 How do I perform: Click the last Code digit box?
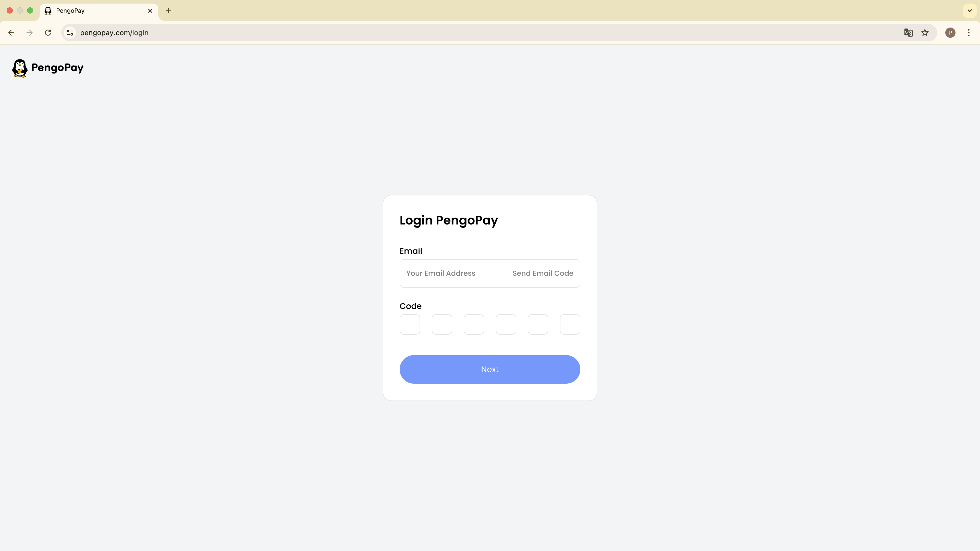click(x=570, y=324)
